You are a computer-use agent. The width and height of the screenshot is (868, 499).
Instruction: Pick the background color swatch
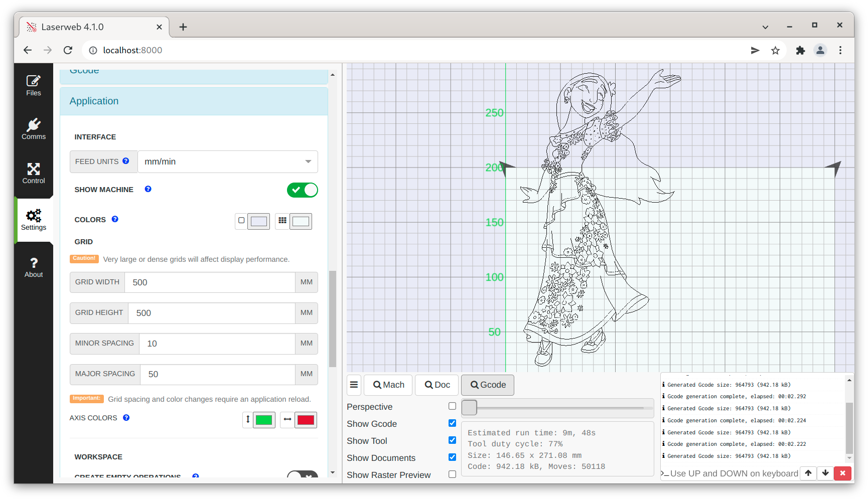pos(259,221)
